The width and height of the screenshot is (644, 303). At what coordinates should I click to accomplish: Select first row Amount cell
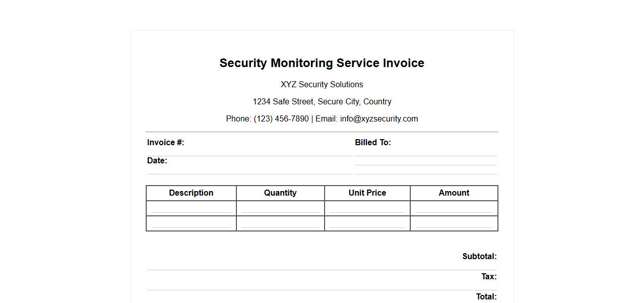coord(454,208)
